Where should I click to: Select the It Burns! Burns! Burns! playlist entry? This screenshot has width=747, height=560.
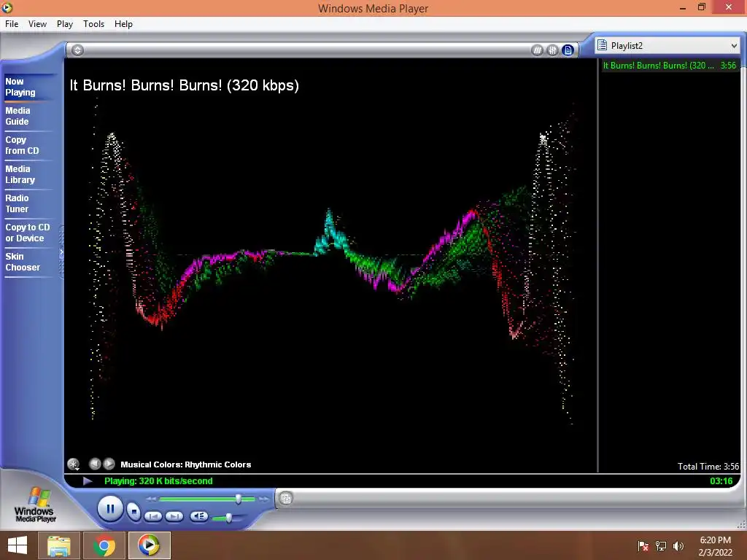670,66
